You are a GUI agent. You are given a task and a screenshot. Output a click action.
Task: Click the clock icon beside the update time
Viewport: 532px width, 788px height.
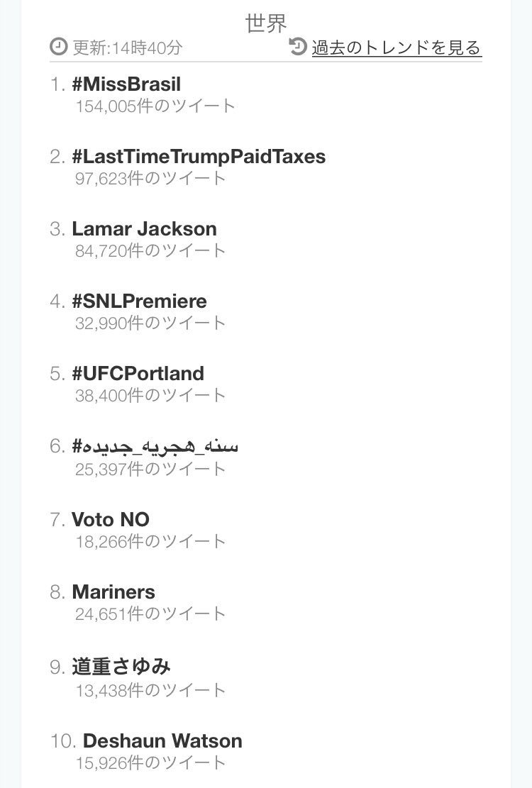[59, 48]
